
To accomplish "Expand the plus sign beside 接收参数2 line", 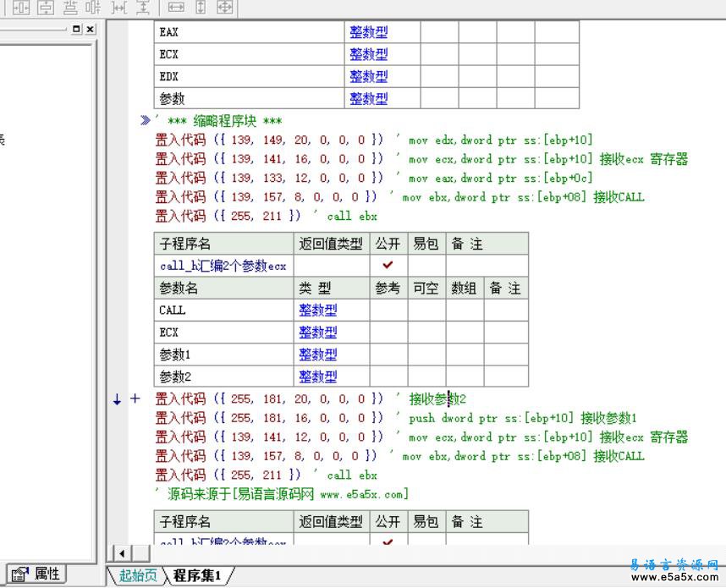I will tap(135, 398).
